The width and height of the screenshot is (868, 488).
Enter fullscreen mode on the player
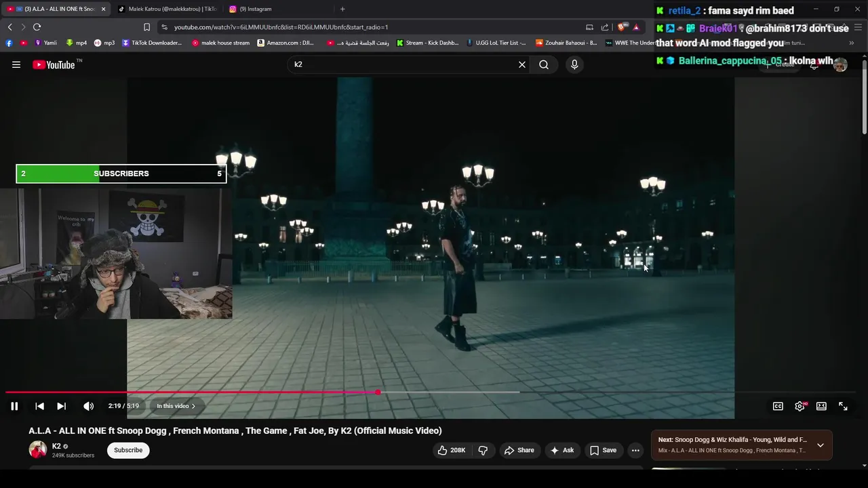(843, 406)
